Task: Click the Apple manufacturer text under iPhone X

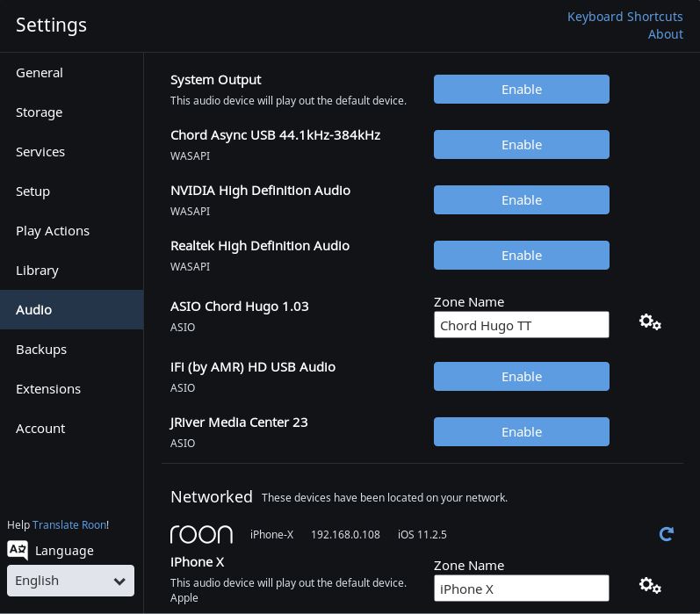Action: point(184,598)
